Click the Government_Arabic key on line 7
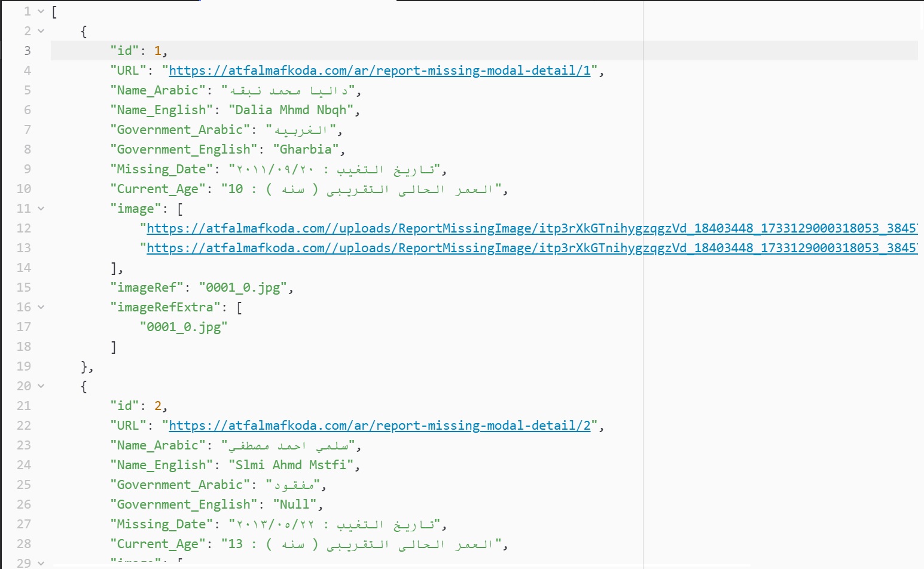924x569 pixels. tap(180, 130)
